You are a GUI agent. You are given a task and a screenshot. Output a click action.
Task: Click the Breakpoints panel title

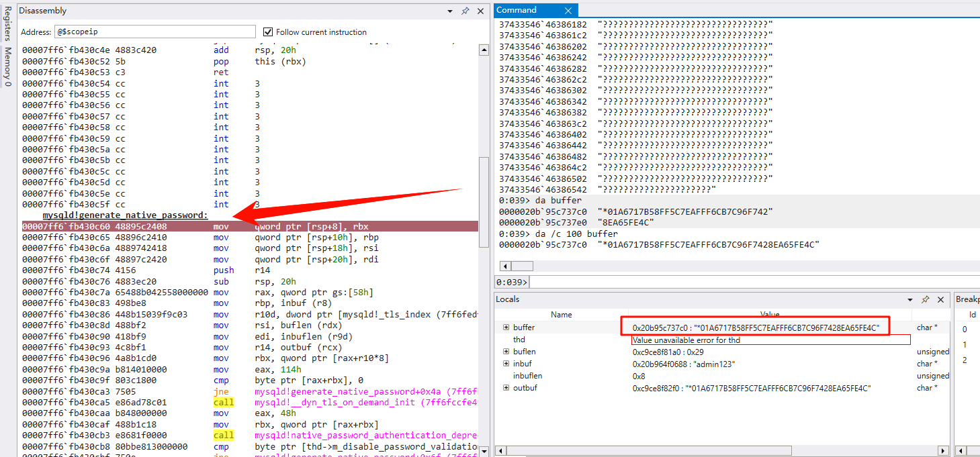pyautogui.click(x=967, y=299)
